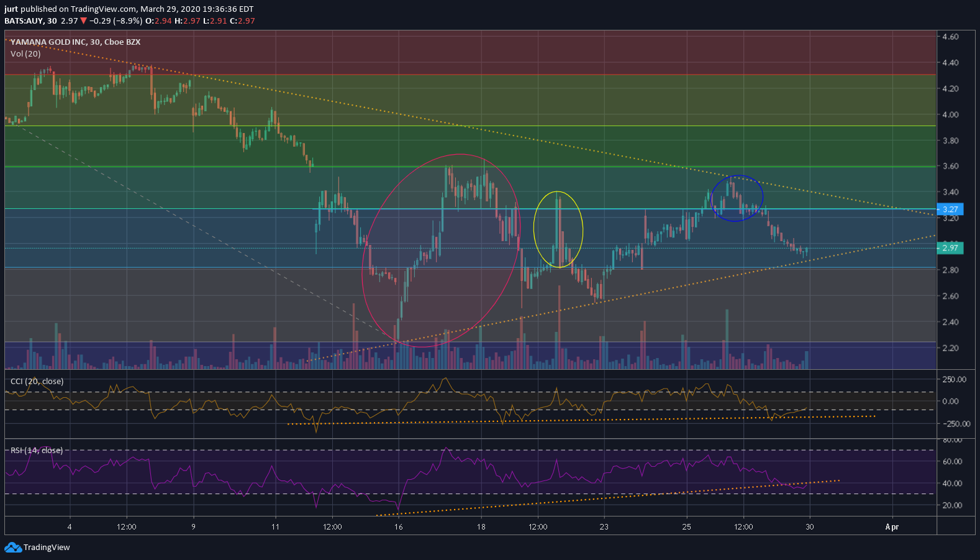Click the L:2.91 low value
Viewport: 980px width, 560px height.
coord(215,21)
